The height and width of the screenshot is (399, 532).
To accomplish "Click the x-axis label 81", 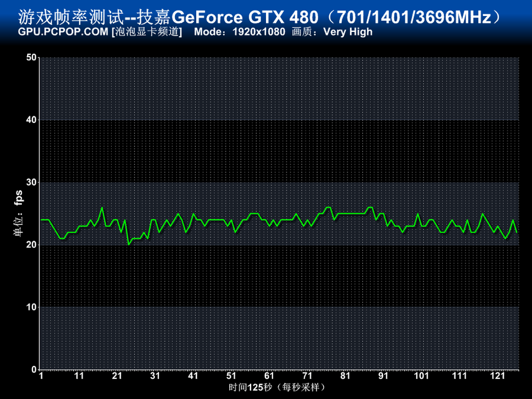I will [345, 376].
